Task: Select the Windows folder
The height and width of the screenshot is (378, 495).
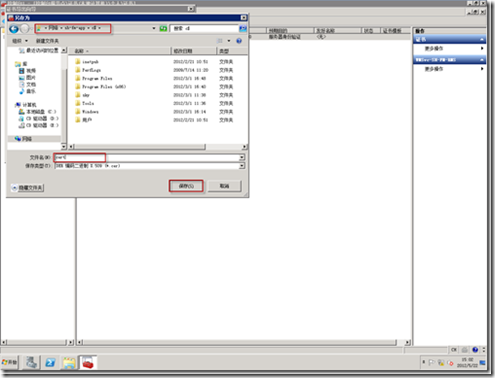Action: click(x=87, y=112)
